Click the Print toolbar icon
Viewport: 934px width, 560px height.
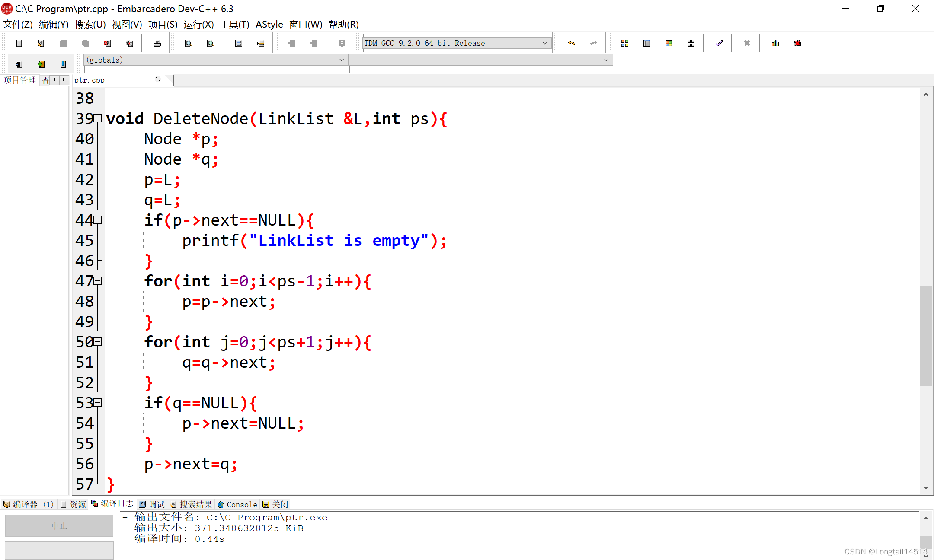(x=157, y=43)
